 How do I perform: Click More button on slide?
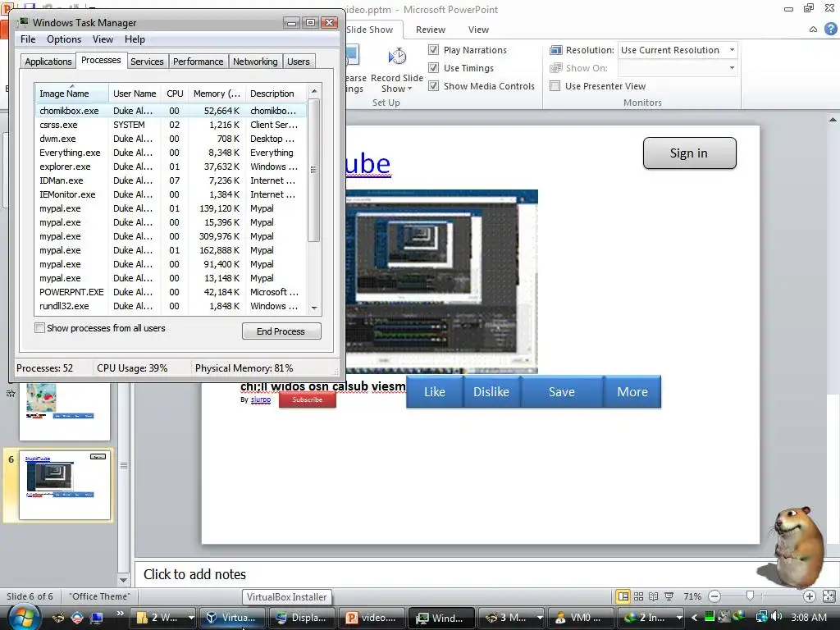click(x=632, y=391)
